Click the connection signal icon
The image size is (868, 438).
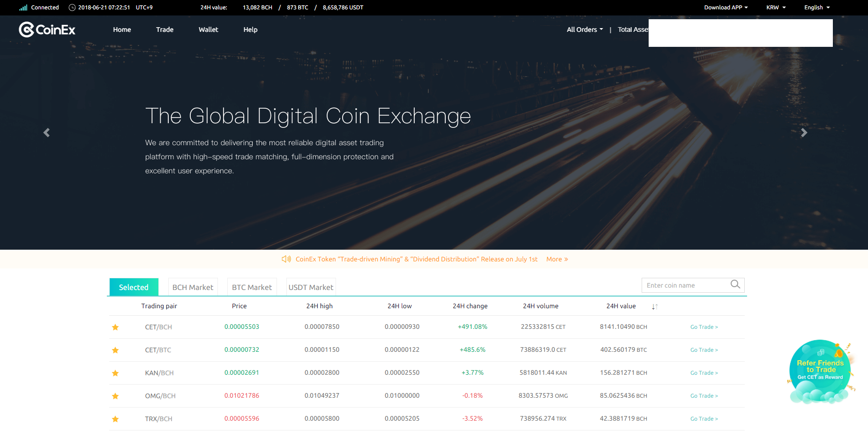coord(23,7)
